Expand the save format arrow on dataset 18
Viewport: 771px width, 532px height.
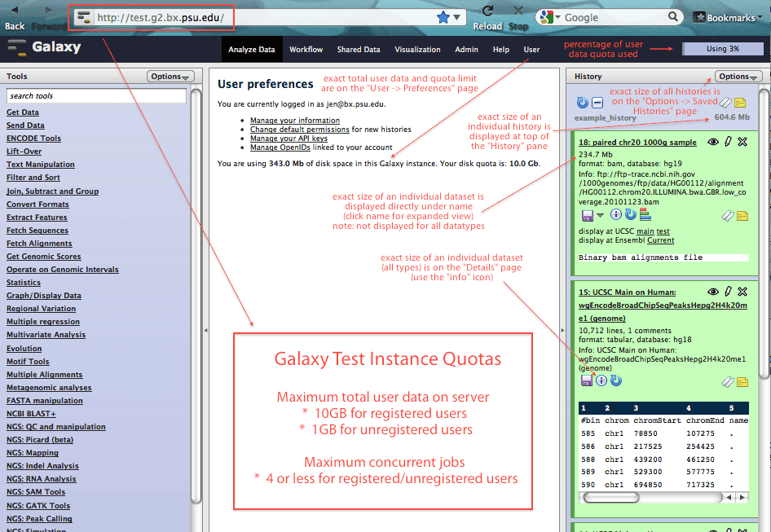(x=599, y=215)
